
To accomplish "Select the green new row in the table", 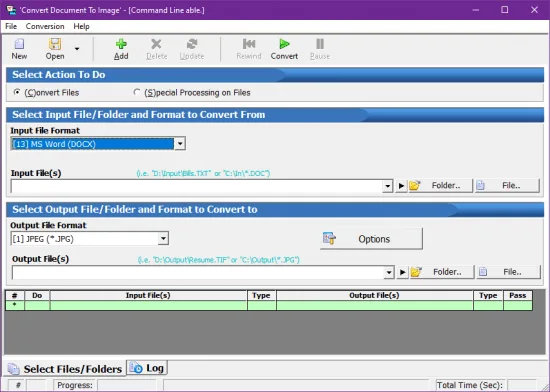I will click(x=269, y=305).
